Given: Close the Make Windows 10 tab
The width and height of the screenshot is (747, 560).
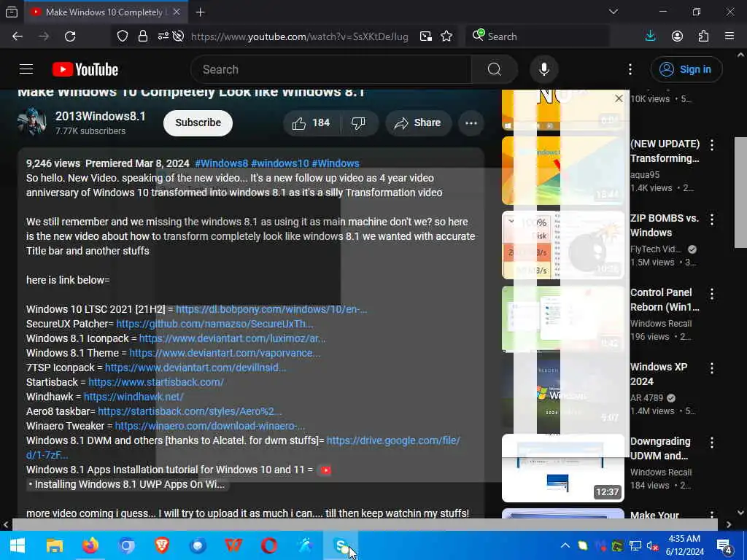Looking at the screenshot, I should coord(177,12).
